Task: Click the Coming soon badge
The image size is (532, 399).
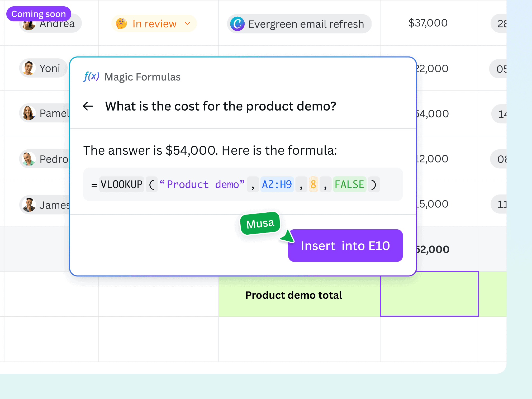Action: pos(39,14)
